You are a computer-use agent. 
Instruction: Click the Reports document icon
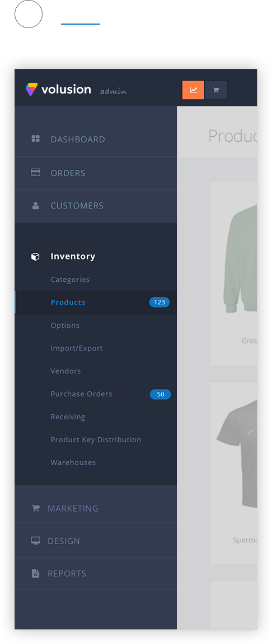(x=36, y=574)
